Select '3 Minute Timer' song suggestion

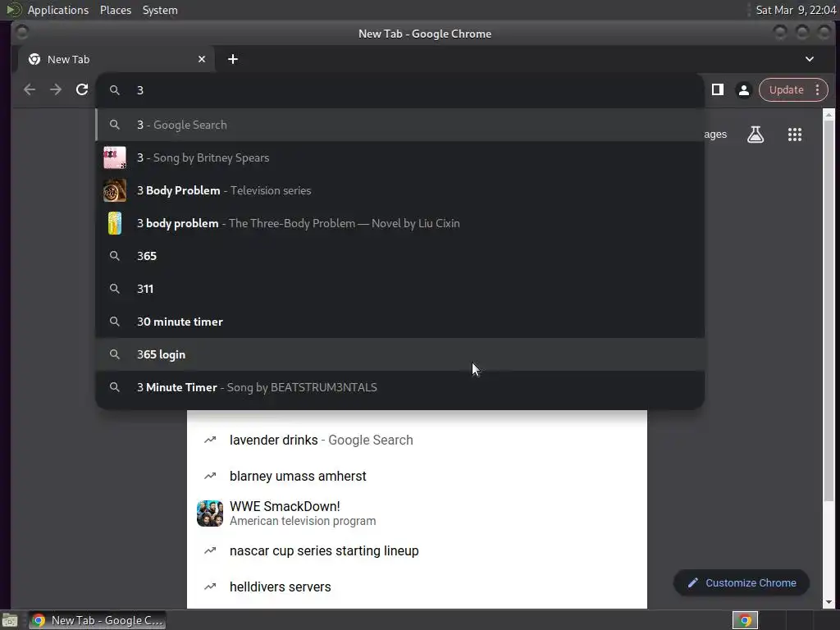coord(399,387)
